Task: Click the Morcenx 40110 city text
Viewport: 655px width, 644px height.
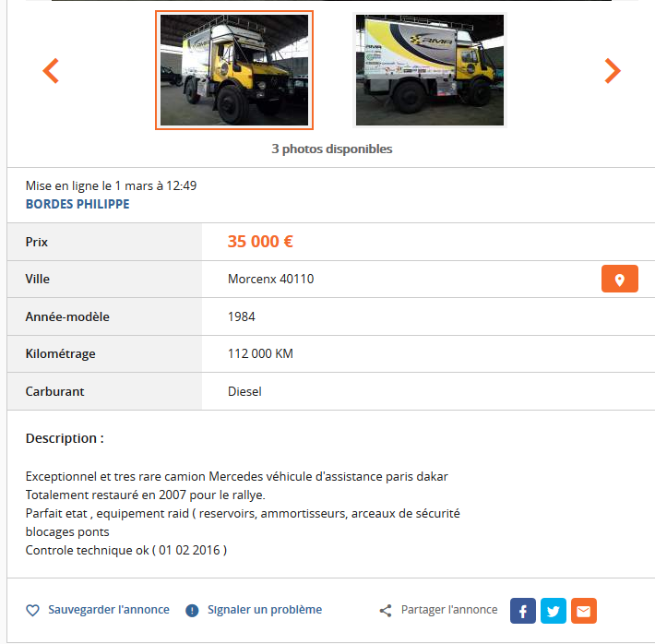Action: point(270,279)
